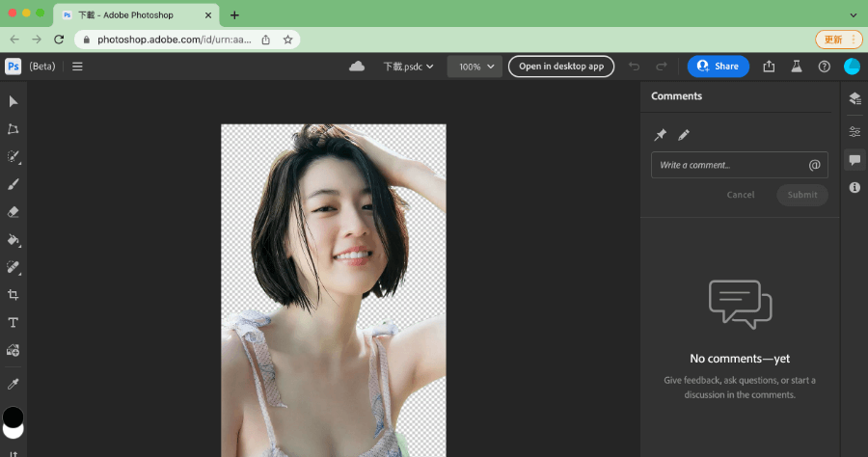Click the Comments panel heading
This screenshot has height=457, width=868.
coord(676,96)
